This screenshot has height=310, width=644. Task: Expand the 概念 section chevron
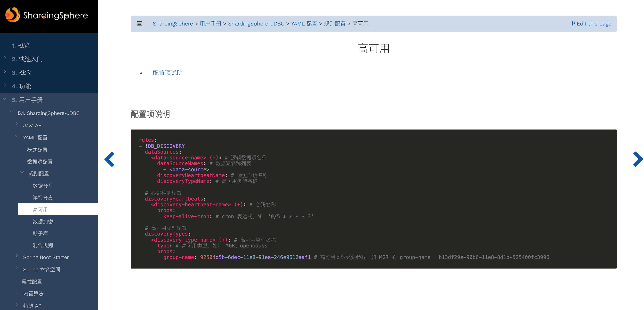click(x=5, y=71)
